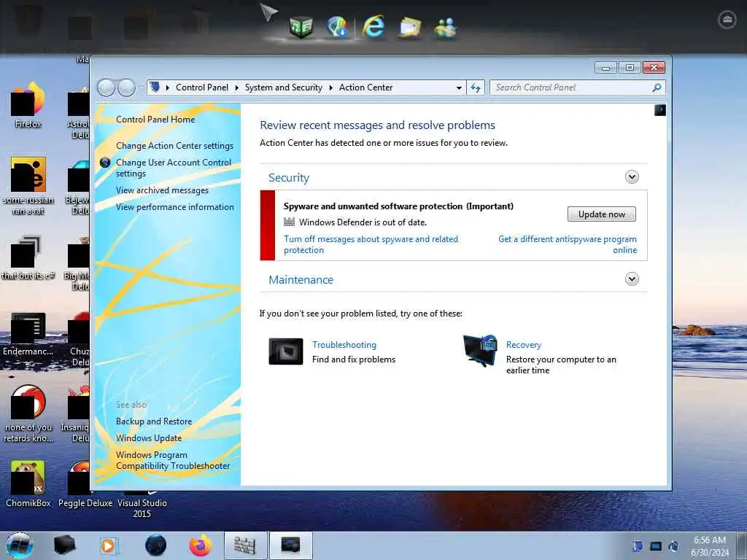The image size is (747, 560).
Task: Click 'Windows Defender is out of date.' text
Action: pos(363,222)
